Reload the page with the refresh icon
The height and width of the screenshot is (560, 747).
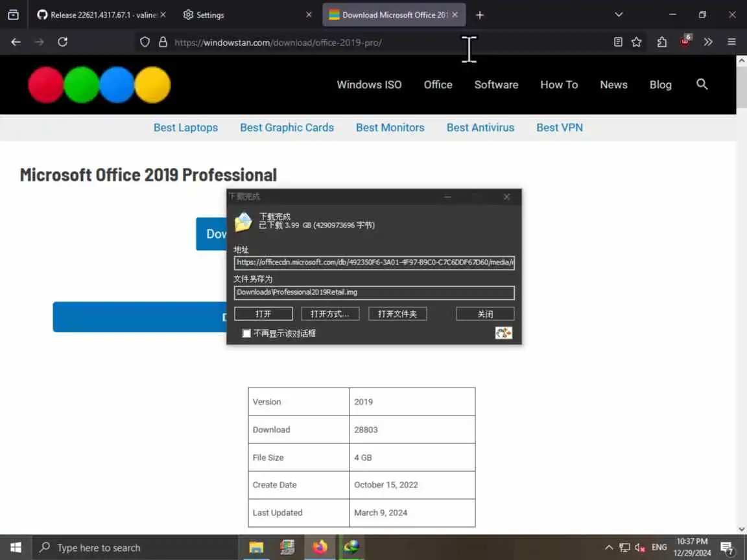click(62, 42)
